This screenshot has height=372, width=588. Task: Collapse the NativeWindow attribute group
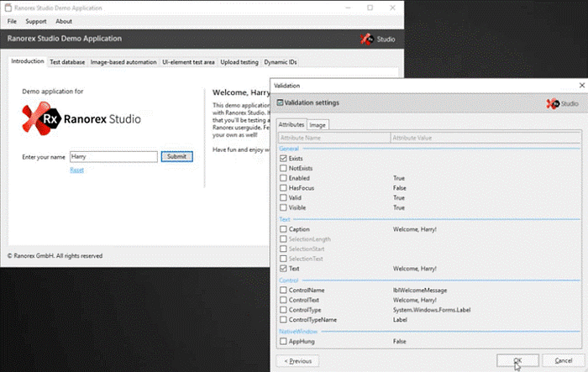click(x=298, y=332)
